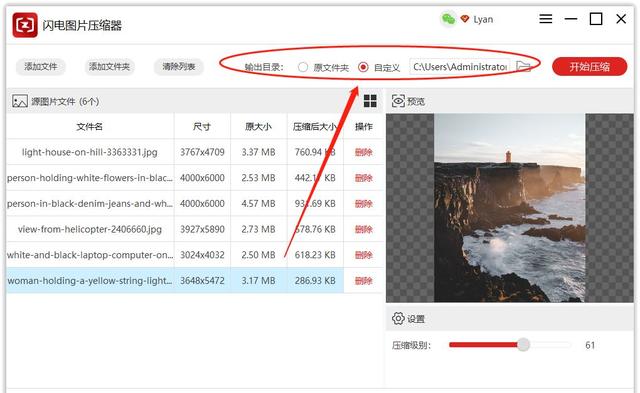
Task: Select white-and-black-laptop-computer file name
Action: pyautogui.click(x=90, y=255)
